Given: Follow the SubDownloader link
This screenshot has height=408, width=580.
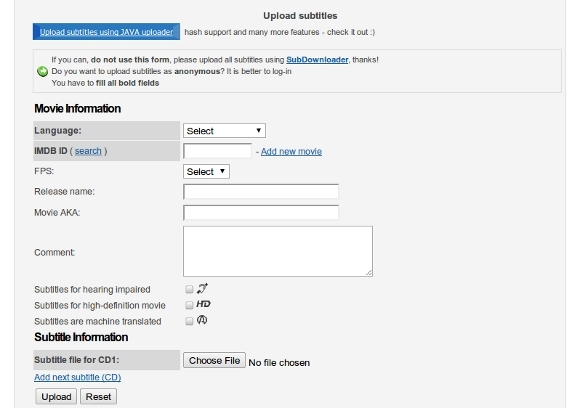Looking at the screenshot, I should pos(317,60).
